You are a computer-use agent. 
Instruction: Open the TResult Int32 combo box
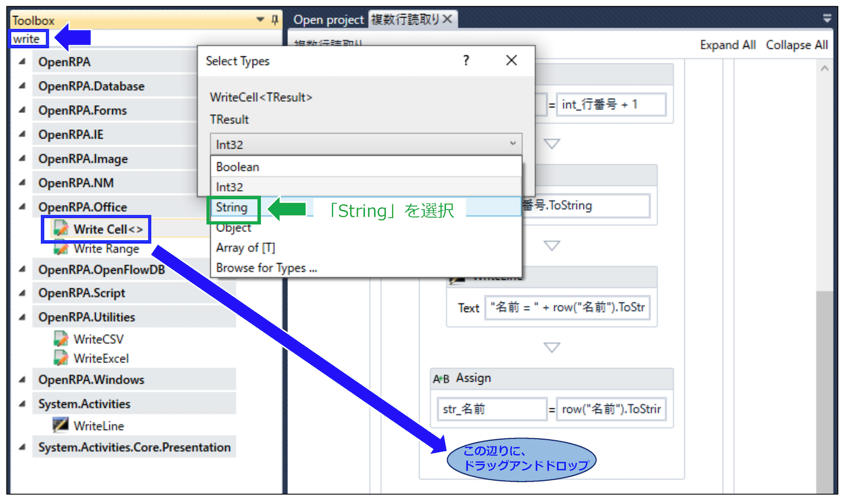365,144
